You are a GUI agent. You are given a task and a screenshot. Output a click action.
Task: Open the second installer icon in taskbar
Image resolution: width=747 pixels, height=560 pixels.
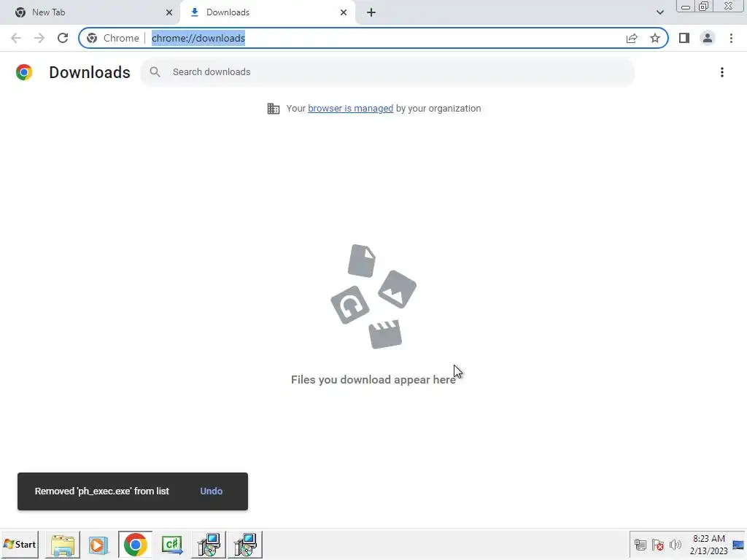(x=245, y=544)
